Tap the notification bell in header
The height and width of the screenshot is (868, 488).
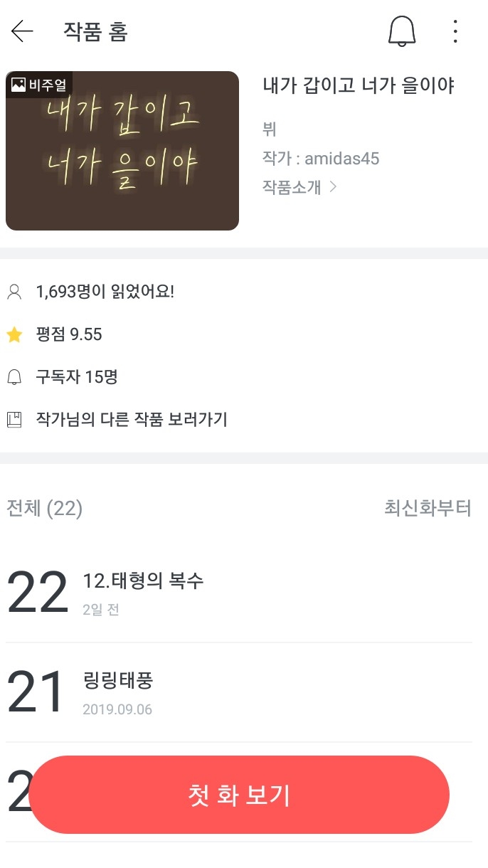click(402, 31)
